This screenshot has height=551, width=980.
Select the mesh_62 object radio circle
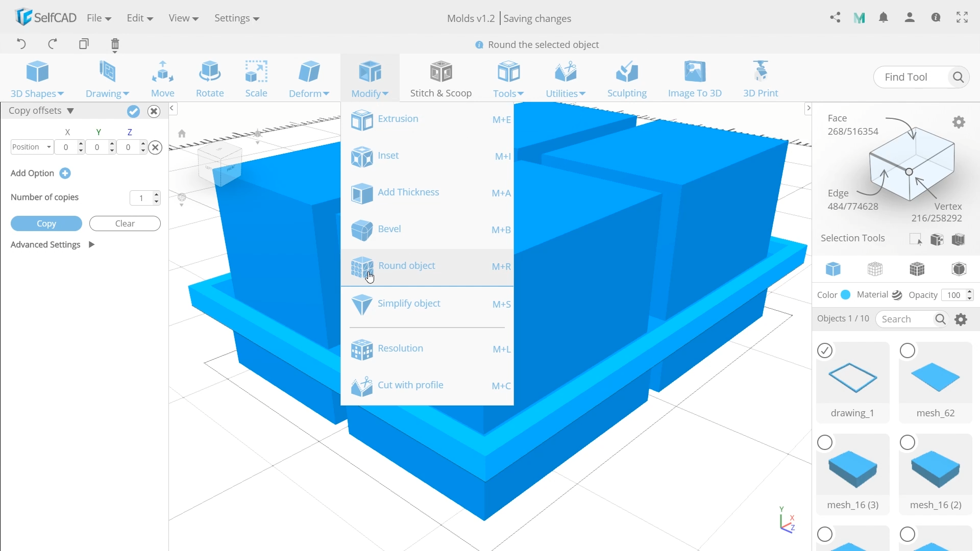pos(908,350)
